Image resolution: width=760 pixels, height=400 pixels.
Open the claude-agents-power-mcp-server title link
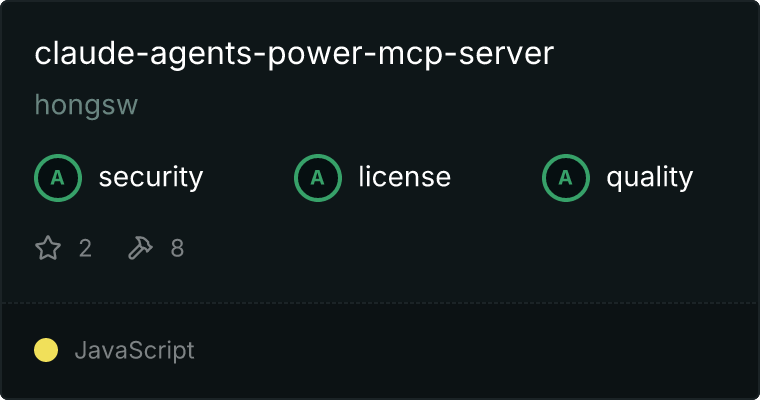[x=294, y=54]
